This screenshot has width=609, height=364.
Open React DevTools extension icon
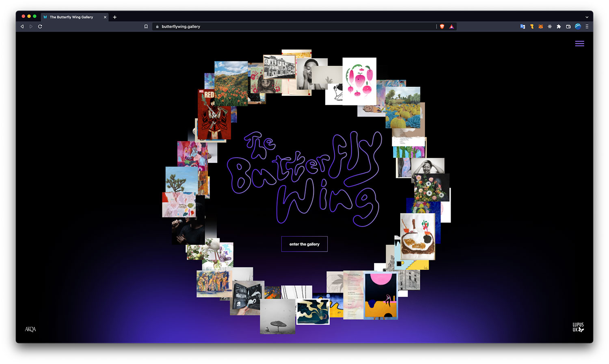(550, 26)
